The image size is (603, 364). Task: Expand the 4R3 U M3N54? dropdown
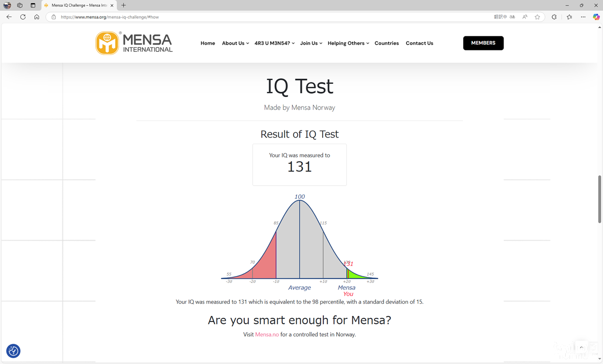[x=274, y=43]
